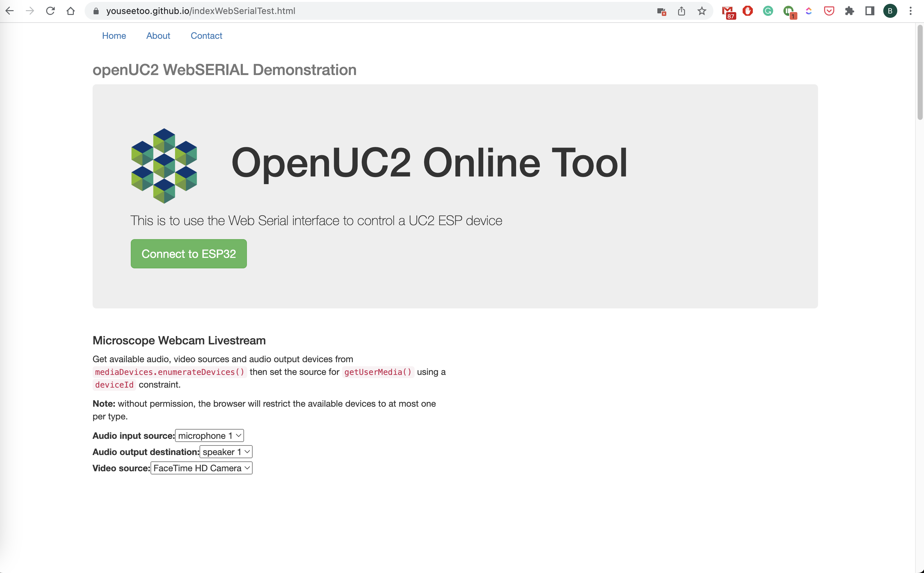Click the Grammarly extension icon

pyautogui.click(x=768, y=11)
